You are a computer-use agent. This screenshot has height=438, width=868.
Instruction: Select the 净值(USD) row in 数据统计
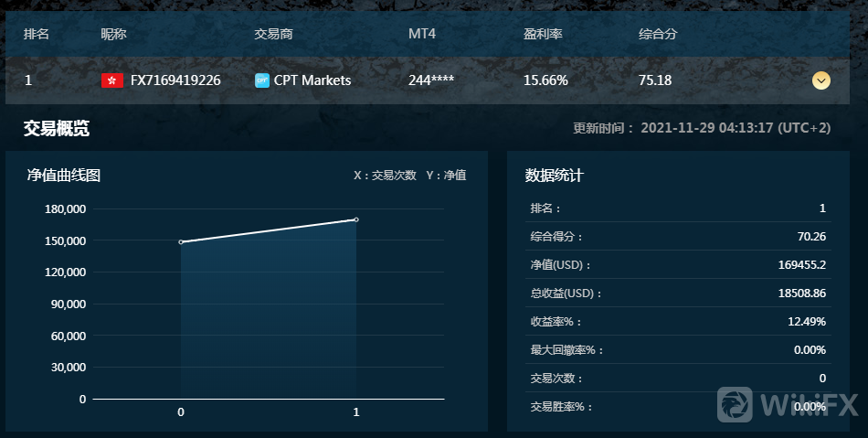pyautogui.click(x=677, y=265)
